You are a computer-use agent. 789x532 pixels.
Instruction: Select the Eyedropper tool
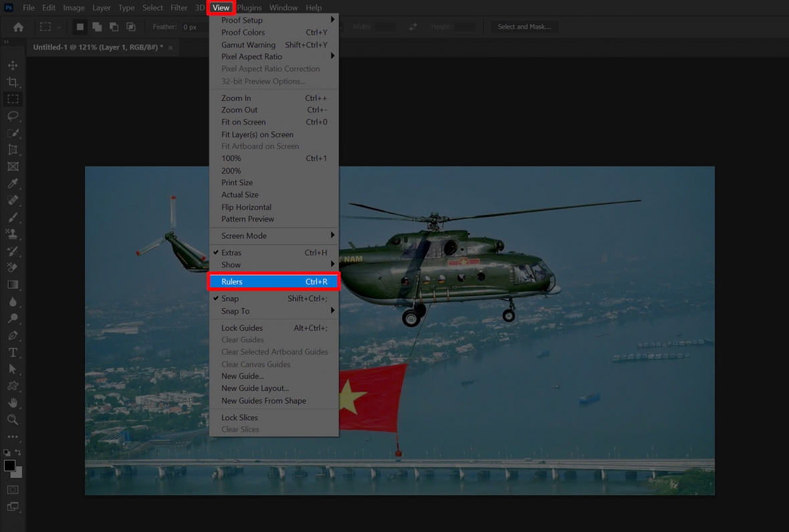13,184
